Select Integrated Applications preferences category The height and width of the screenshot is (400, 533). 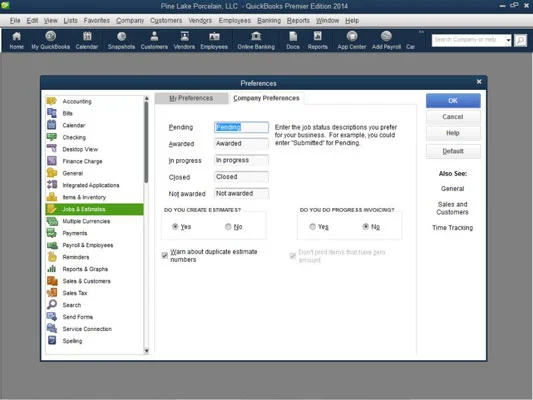pyautogui.click(x=94, y=185)
